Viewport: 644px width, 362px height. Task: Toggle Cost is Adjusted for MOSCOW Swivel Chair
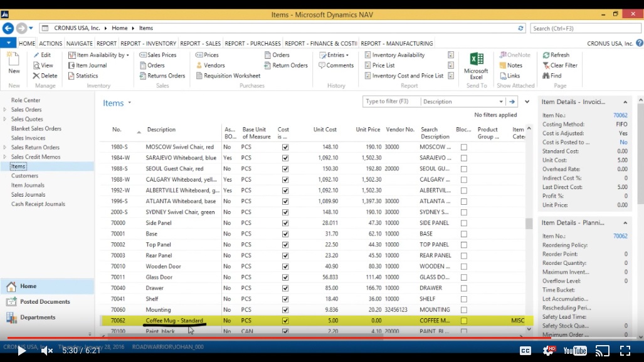(x=285, y=147)
